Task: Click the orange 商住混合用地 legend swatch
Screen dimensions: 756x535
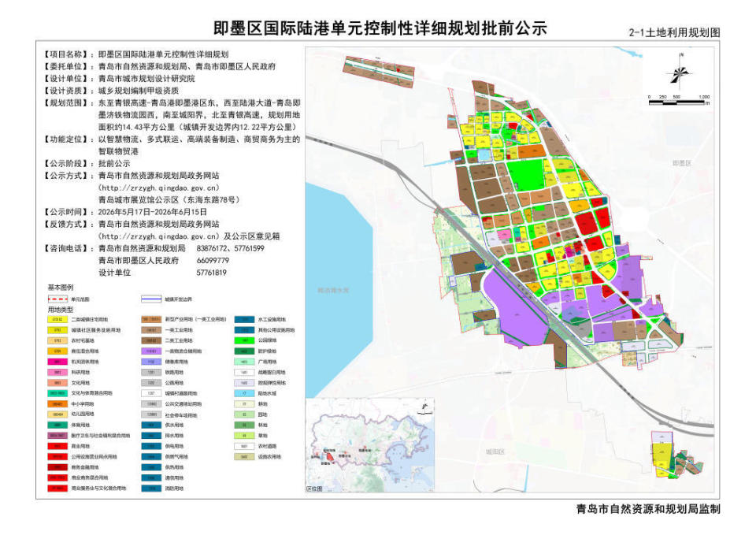Action: pyautogui.click(x=57, y=351)
